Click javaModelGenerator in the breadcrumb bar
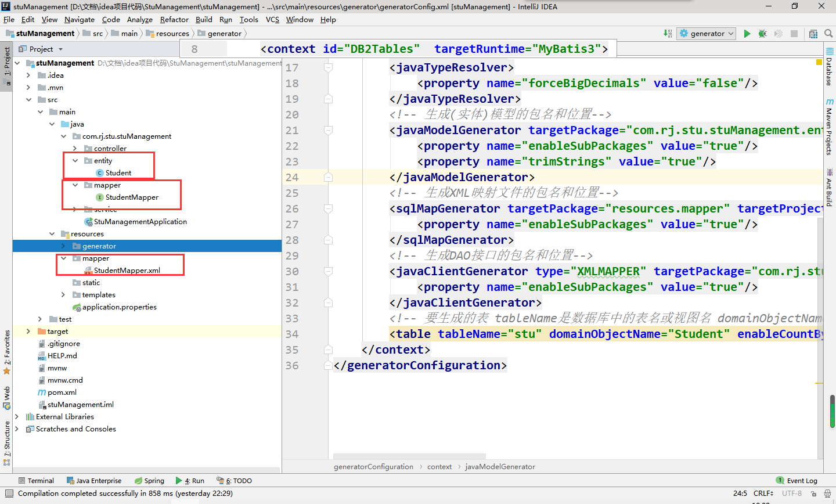This screenshot has width=836, height=504. tap(500, 466)
